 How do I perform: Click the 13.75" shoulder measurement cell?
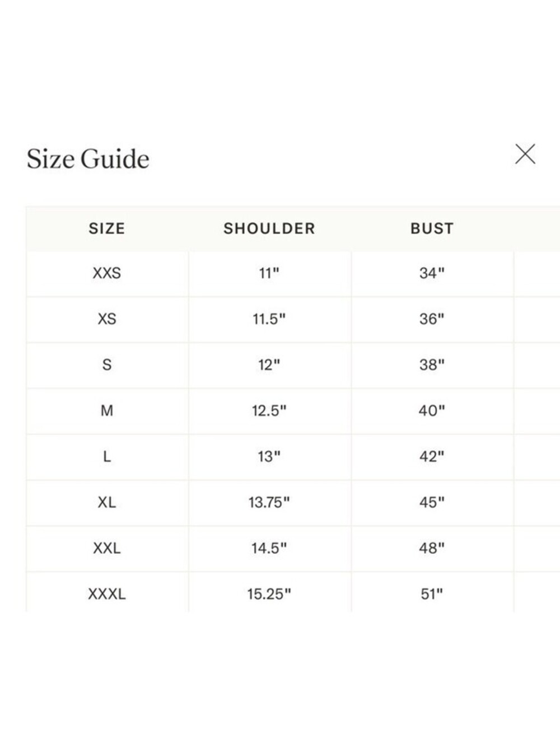(x=269, y=503)
